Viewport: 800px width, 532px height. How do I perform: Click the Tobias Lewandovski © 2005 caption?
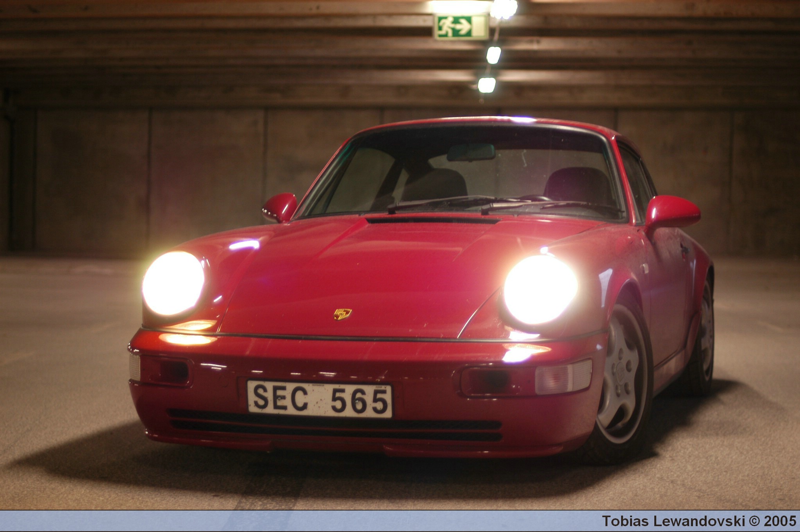699,521
